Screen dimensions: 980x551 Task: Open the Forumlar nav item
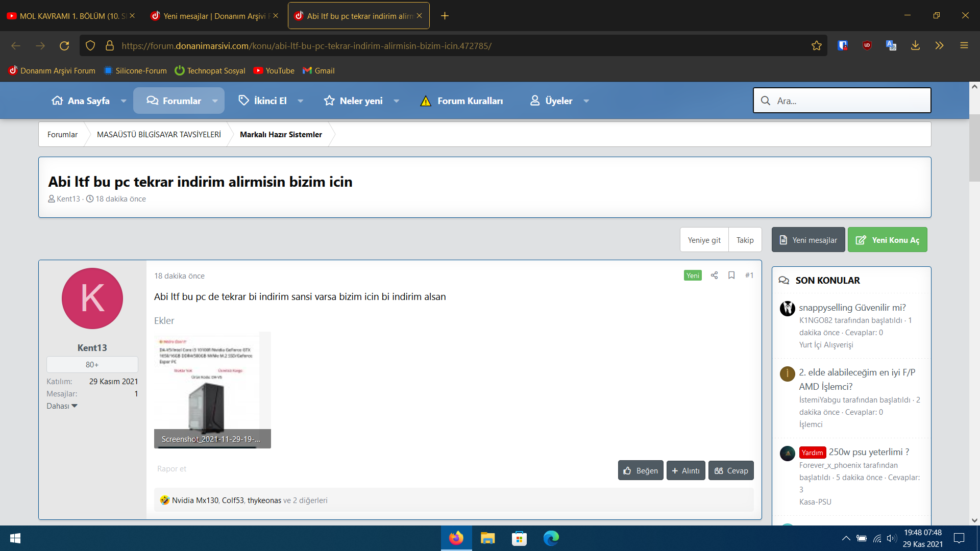pos(174,101)
